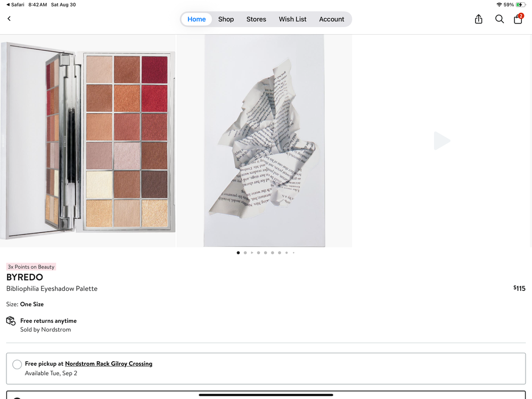Open the shopping bag with 2 items
This screenshot has height=399, width=532.
tap(518, 19)
